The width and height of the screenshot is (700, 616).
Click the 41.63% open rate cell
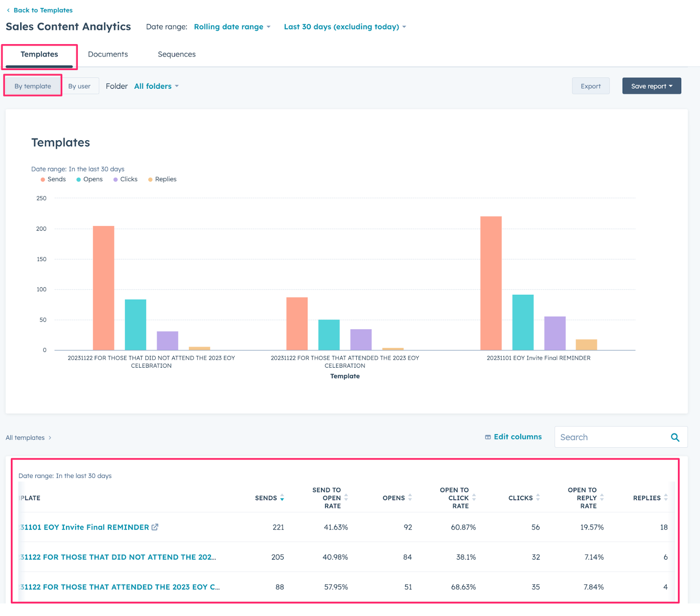pyautogui.click(x=336, y=527)
